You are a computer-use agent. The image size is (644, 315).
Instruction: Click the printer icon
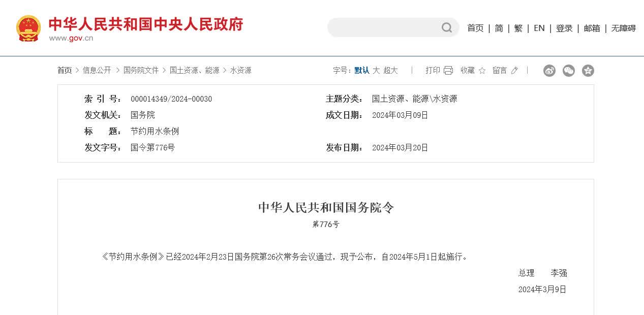pos(448,71)
